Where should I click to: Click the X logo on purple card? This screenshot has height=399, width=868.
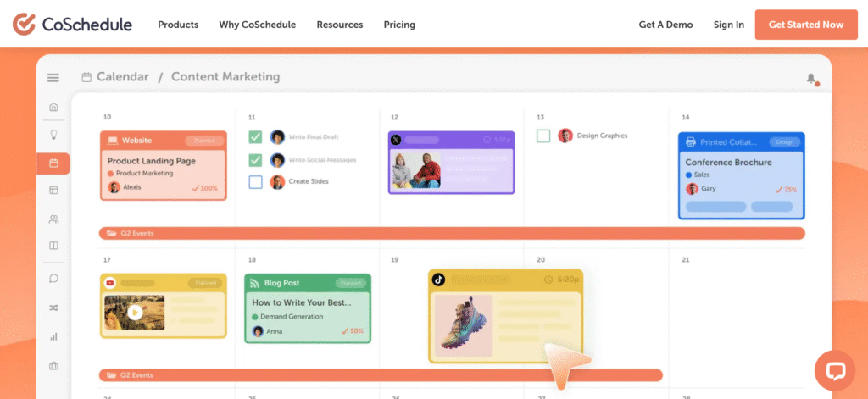pyautogui.click(x=396, y=140)
